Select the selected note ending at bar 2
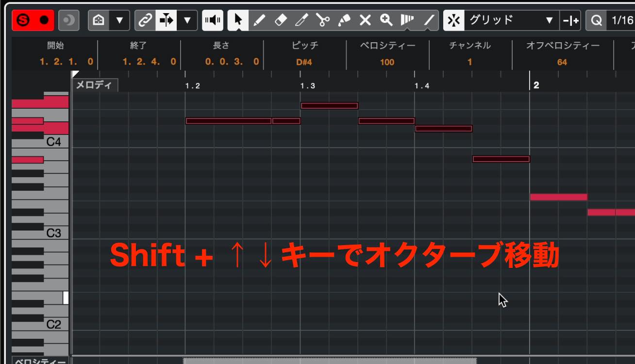 [501, 159]
